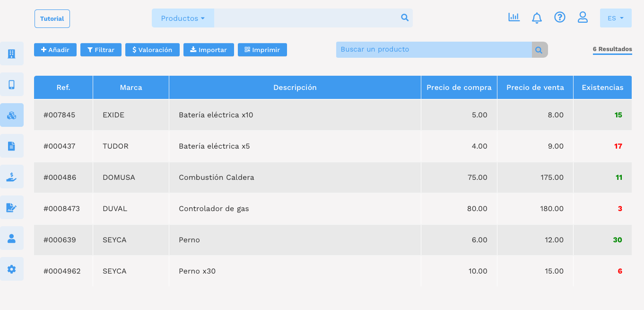Open the mobile device section in the sidebar
The image size is (644, 310).
(x=12, y=84)
